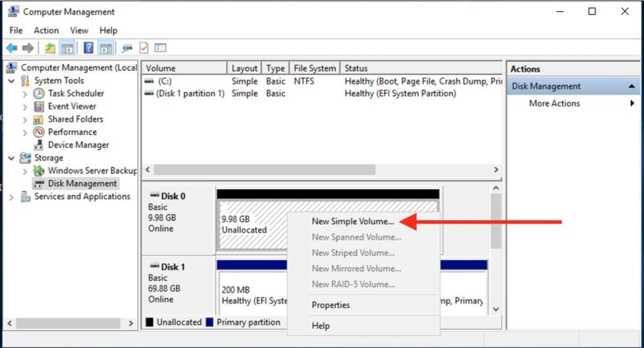Click the Disk 0 disk label
This screenshot has height=348, width=644.
173,196
